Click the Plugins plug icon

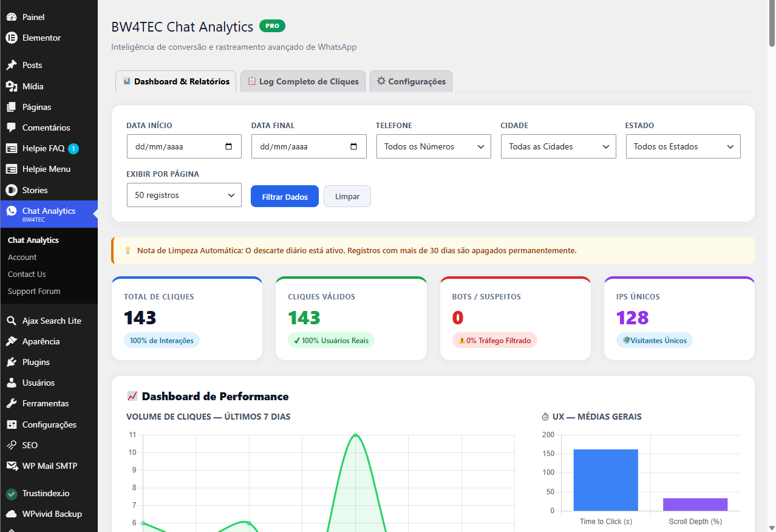point(12,362)
